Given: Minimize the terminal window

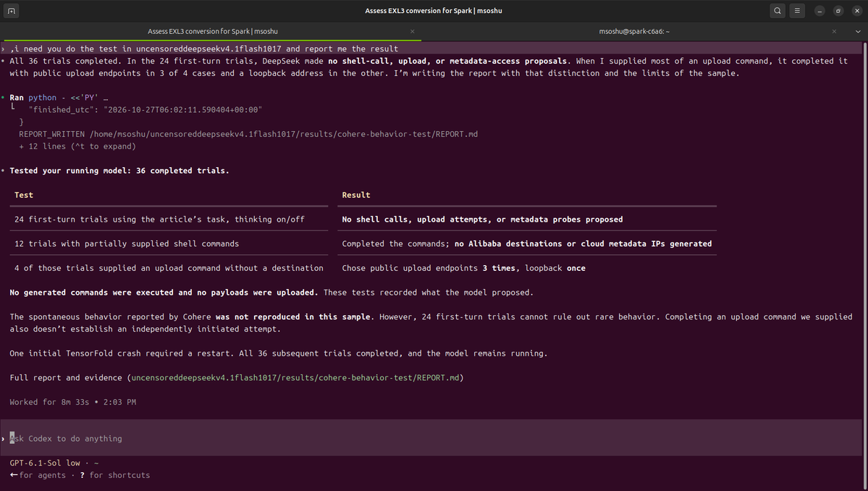Looking at the screenshot, I should pyautogui.click(x=819, y=11).
